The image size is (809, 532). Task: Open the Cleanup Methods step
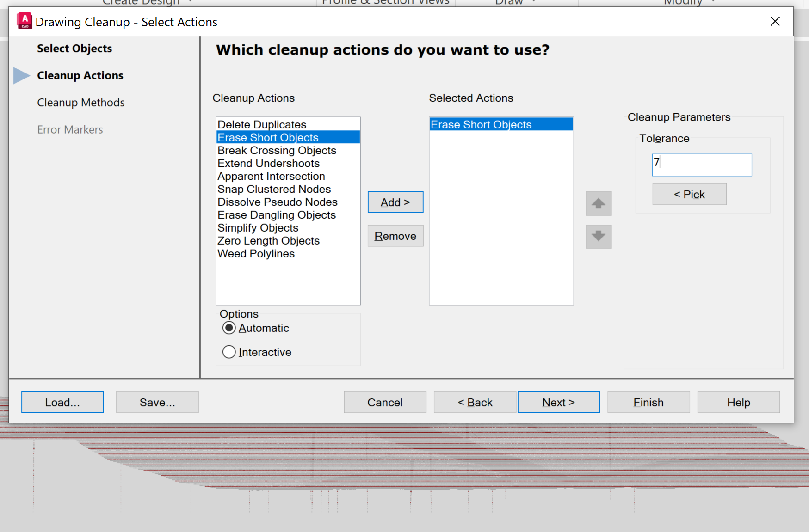pos(81,103)
